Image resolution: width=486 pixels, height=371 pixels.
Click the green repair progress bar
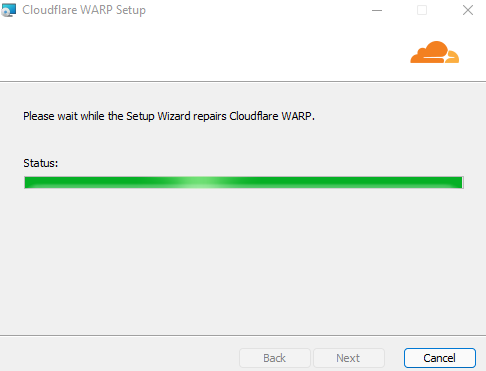click(244, 183)
